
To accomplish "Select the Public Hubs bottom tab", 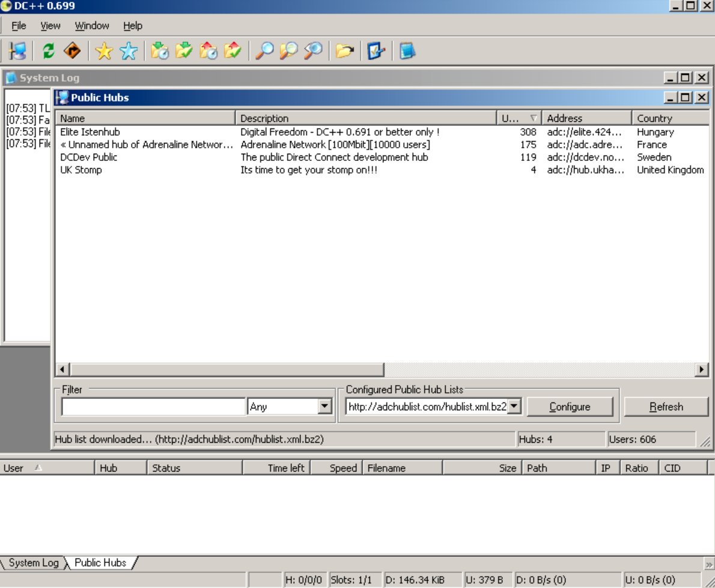I will (100, 563).
